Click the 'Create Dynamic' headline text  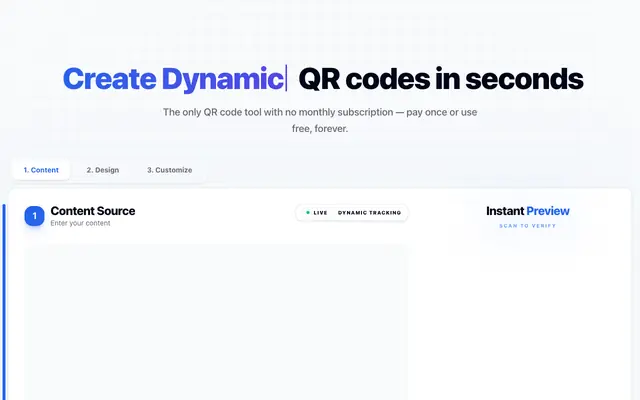point(173,79)
